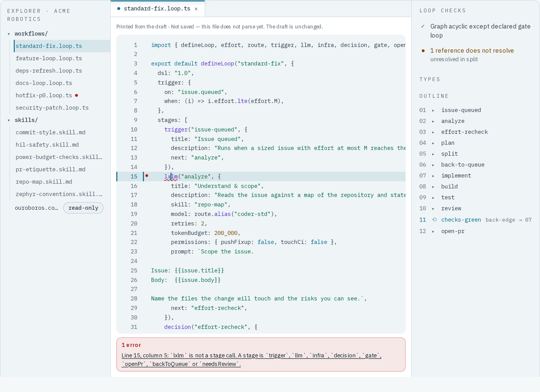Viewport: 540px width, 392px height.
Task: Open repo-map.skill.md
Action: (x=62, y=182)
